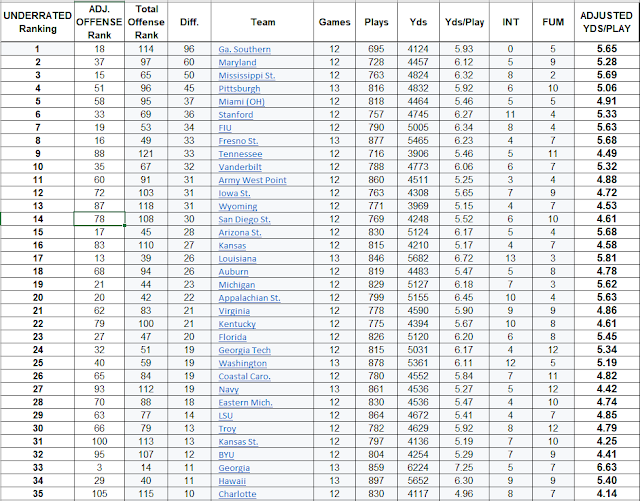Click Total Offense Rank 121 for Tennessee
This screenshot has height=501, width=640.
click(146, 154)
